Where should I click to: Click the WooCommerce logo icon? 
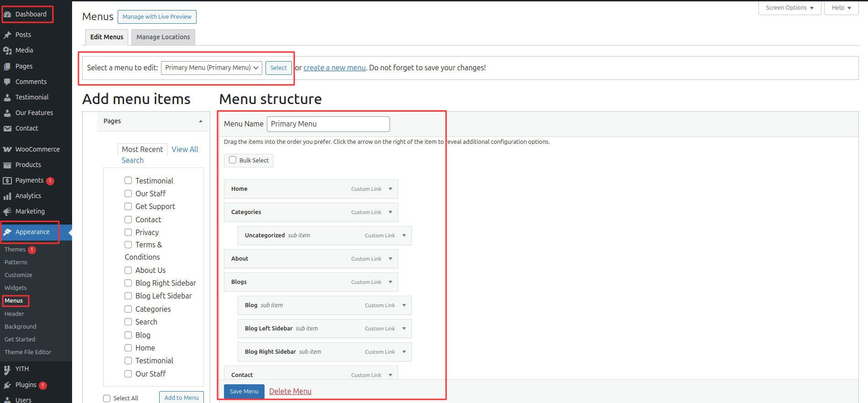click(7, 149)
